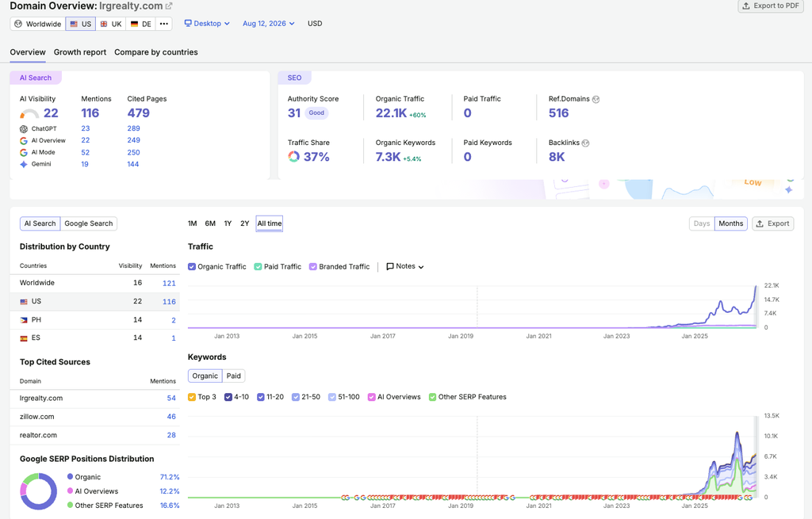The image size is (812, 519).
Task: Click the chart Export button
Action: coord(772,223)
